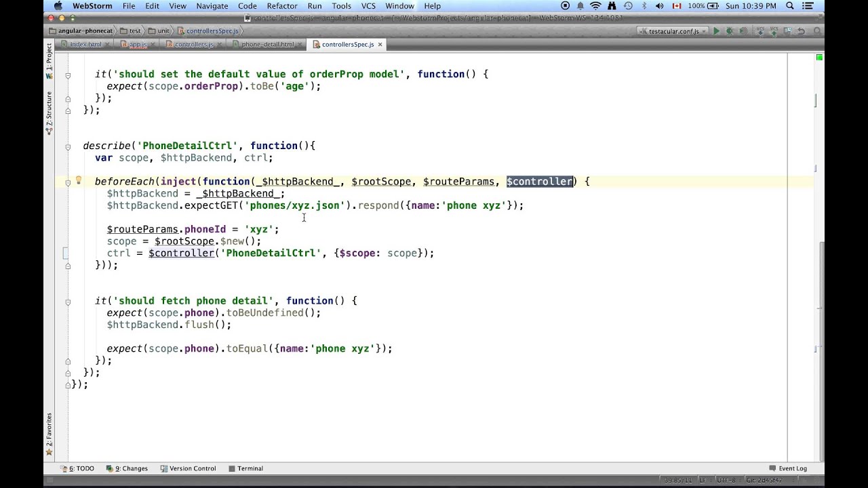Image resolution: width=868 pixels, height=488 pixels.
Task: Open the TODO tool window
Action: [77, 468]
